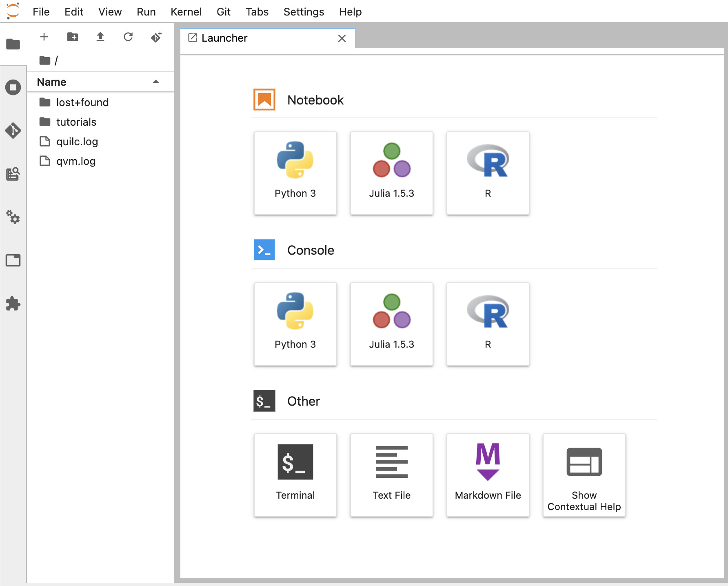Image resolution: width=728 pixels, height=586 pixels.
Task: Refresh the file list
Action: (128, 37)
